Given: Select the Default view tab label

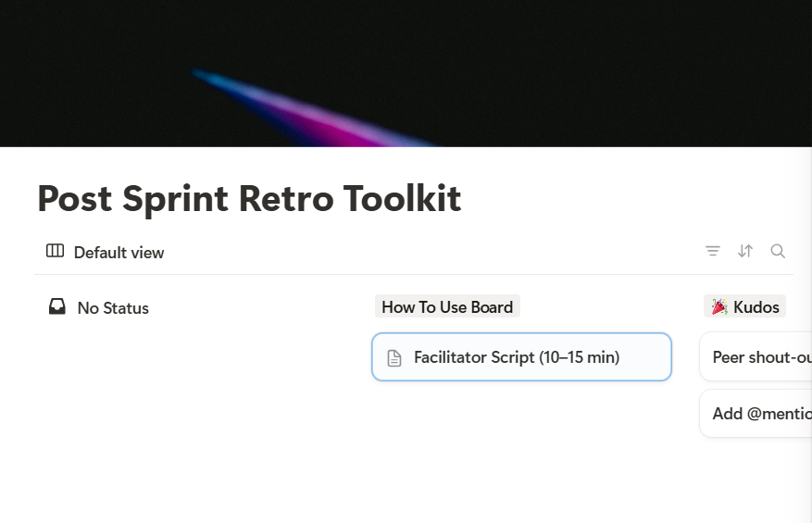Looking at the screenshot, I should click(x=119, y=253).
